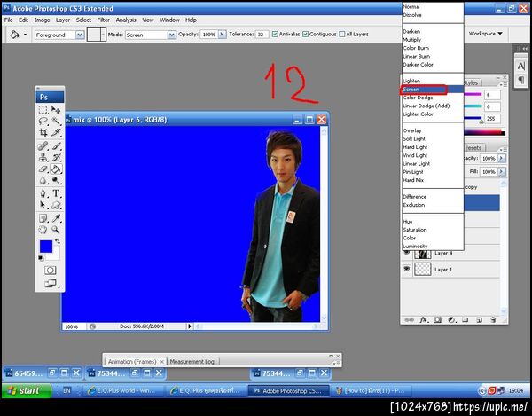Open the How to taskbar window
Image resolution: width=532 pixels, height=416 pixels.
373,390
